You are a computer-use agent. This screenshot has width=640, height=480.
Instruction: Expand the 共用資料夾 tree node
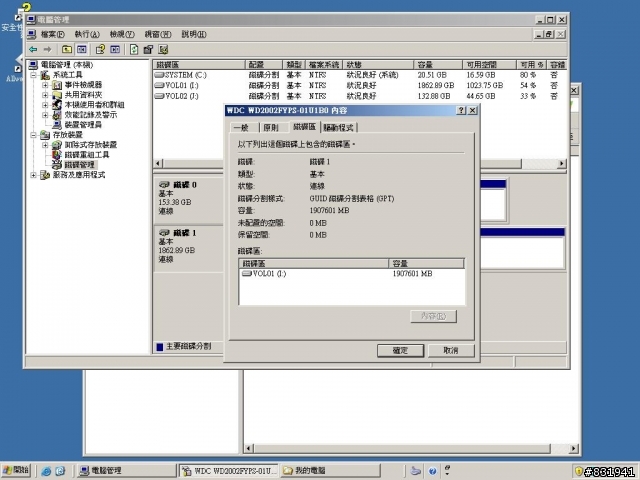tap(45, 95)
